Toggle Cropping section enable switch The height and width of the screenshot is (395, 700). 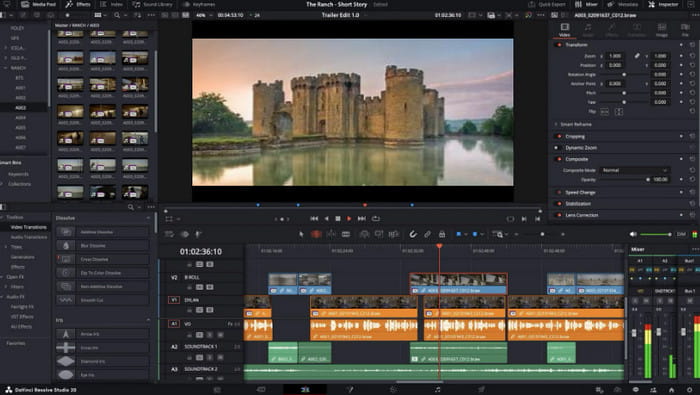click(x=558, y=136)
